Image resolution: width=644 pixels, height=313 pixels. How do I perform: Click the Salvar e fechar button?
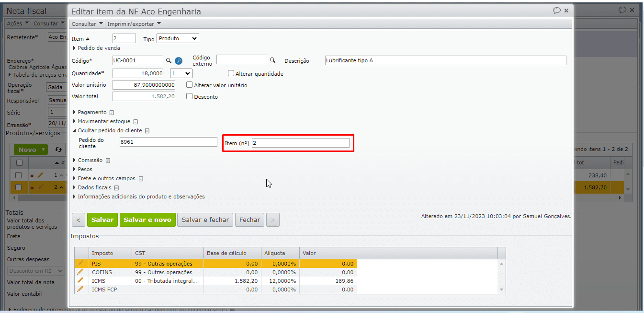(205, 220)
